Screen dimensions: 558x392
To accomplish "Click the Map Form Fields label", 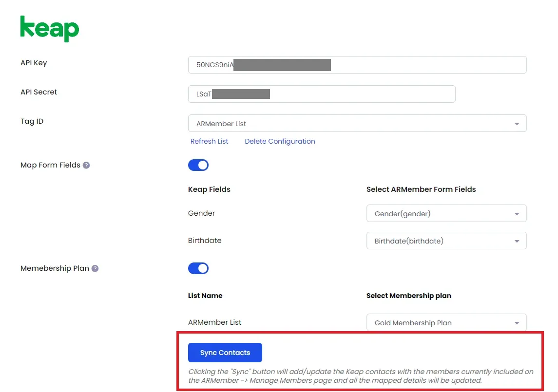I will pyautogui.click(x=50, y=165).
